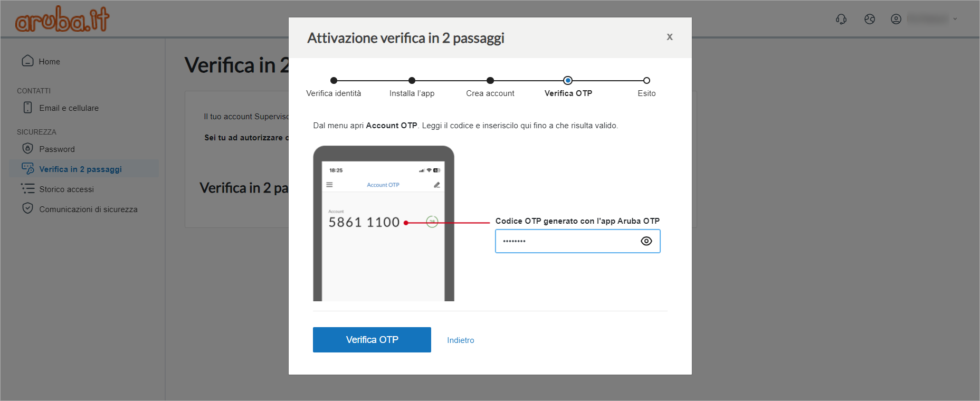The width and height of the screenshot is (980, 401).
Task: Select the Verifica OTP step marker
Action: (568, 81)
